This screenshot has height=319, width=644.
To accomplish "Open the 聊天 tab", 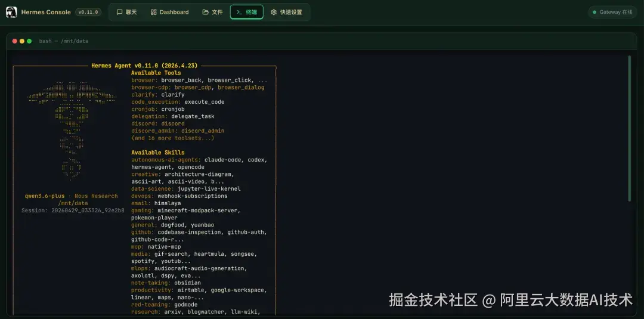I will pos(126,13).
